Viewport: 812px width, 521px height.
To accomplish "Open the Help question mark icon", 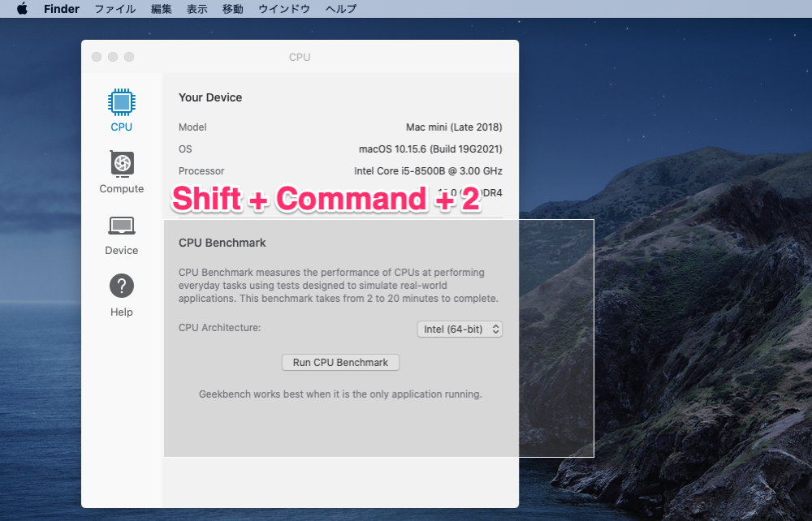I will point(122,286).
